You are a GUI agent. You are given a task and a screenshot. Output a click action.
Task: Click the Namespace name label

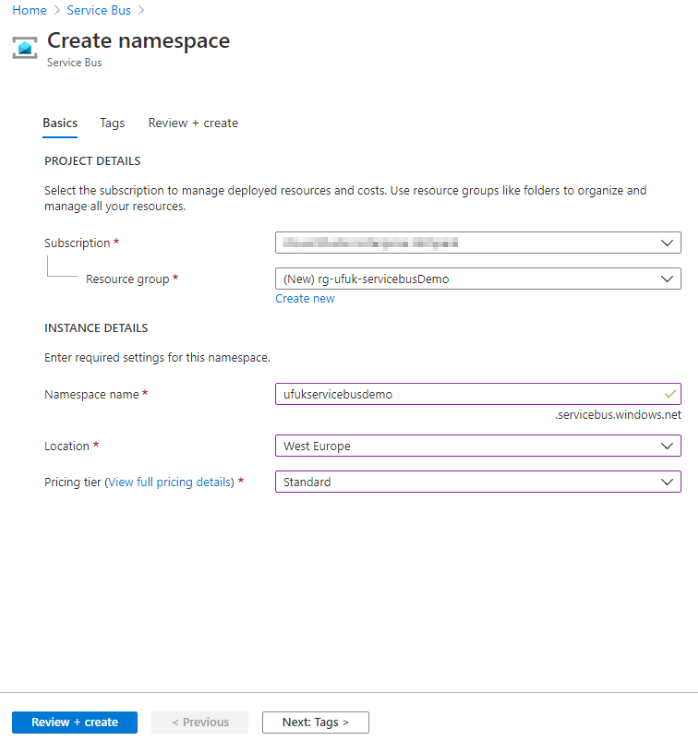(x=92, y=394)
